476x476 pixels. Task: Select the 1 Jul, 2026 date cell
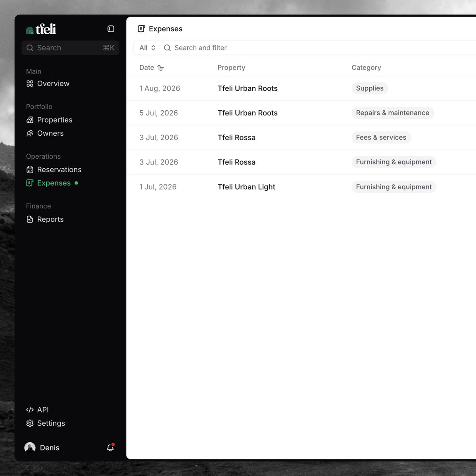point(158,187)
